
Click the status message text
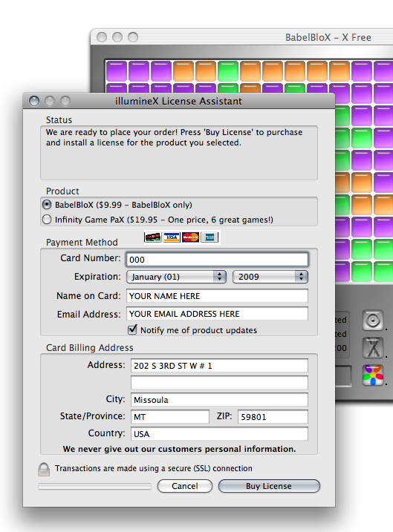(174, 137)
